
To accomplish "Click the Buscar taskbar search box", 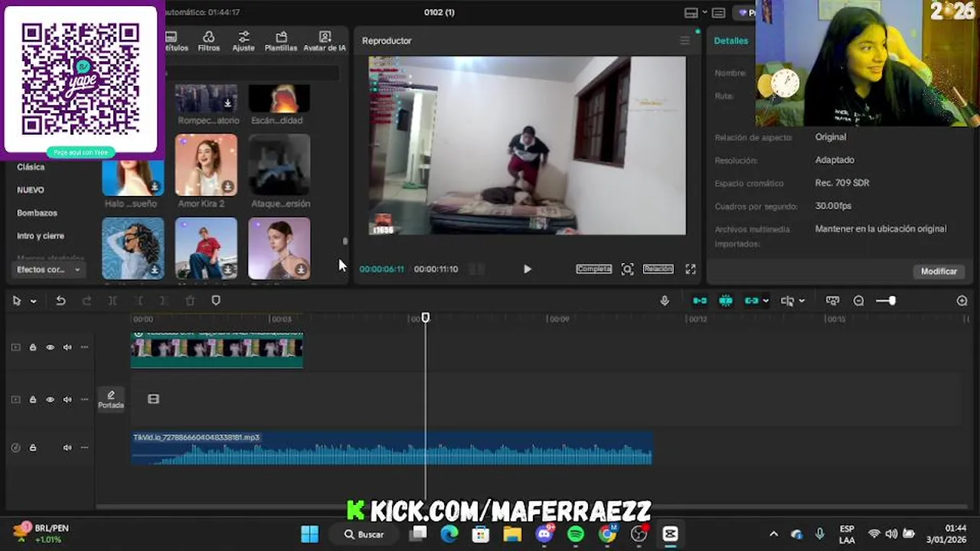I will 364,534.
